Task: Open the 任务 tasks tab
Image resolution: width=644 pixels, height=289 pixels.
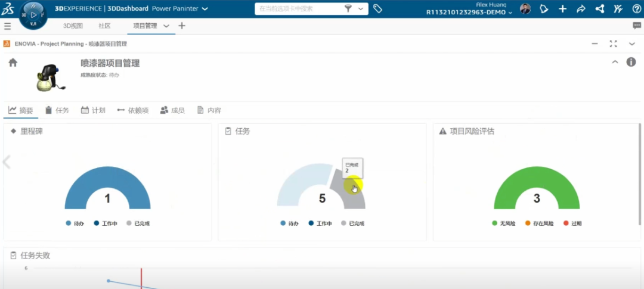Action: pyautogui.click(x=57, y=110)
